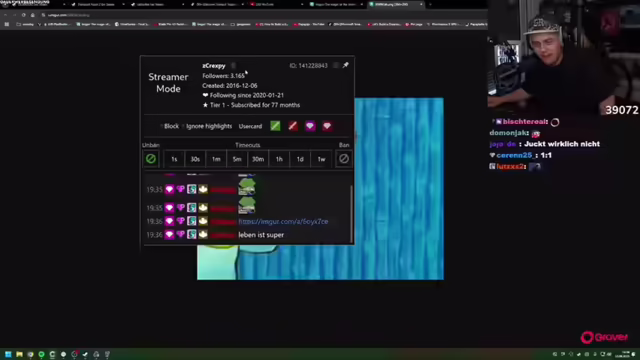
Task: Copy user ID icon beside ID number
Action: click(336, 65)
